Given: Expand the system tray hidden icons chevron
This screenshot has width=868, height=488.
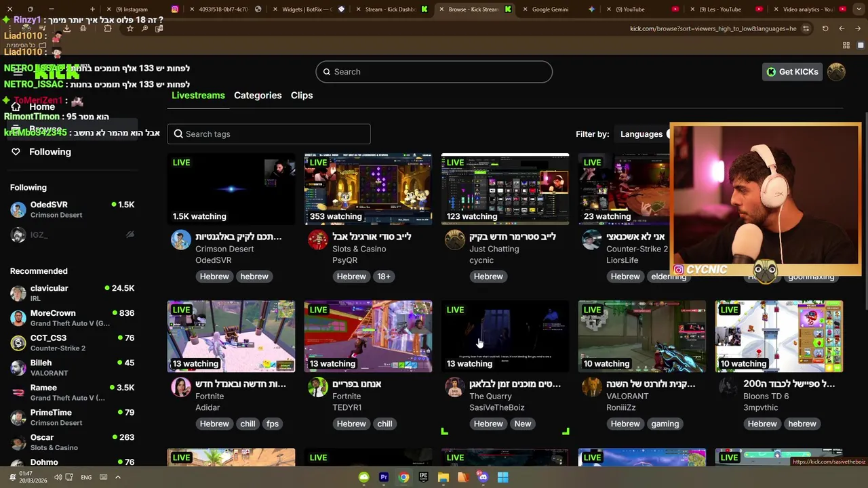Looking at the screenshot, I should point(117,477).
